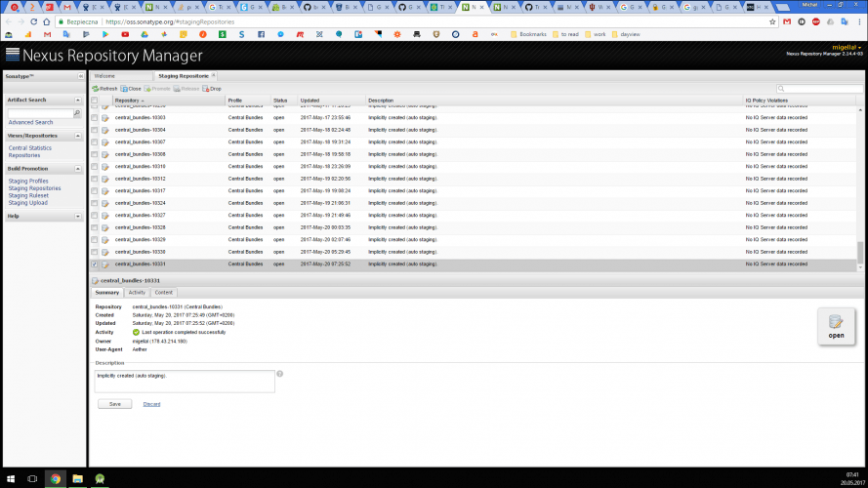Open the Bookmarks folder in bookmarks bar

pos(528,34)
